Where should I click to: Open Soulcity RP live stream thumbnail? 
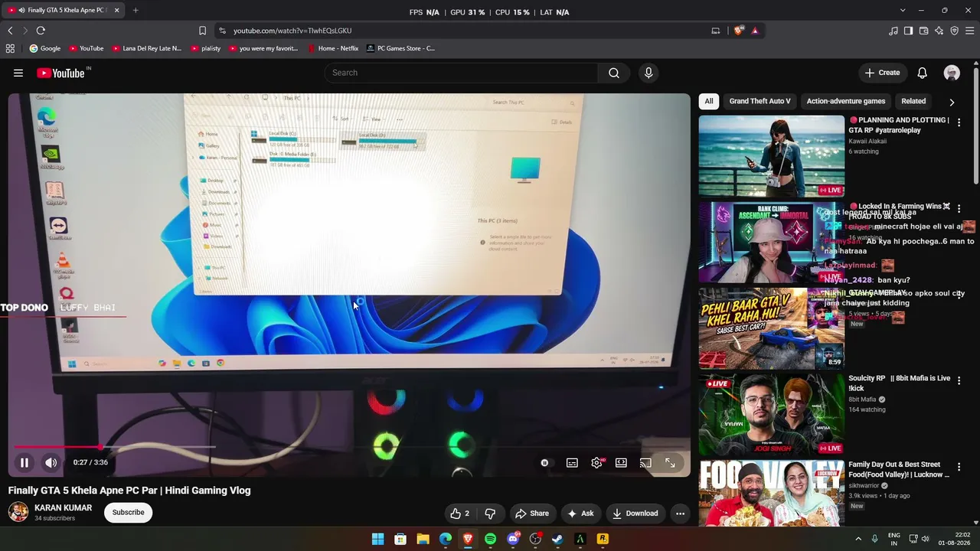click(x=772, y=414)
